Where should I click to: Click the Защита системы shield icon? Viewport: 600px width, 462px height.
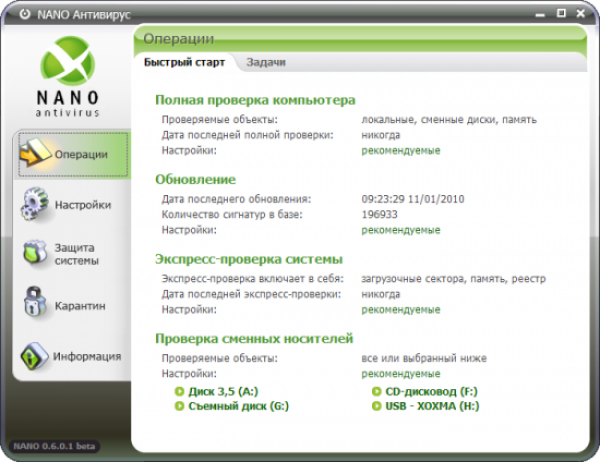pyautogui.click(x=35, y=252)
